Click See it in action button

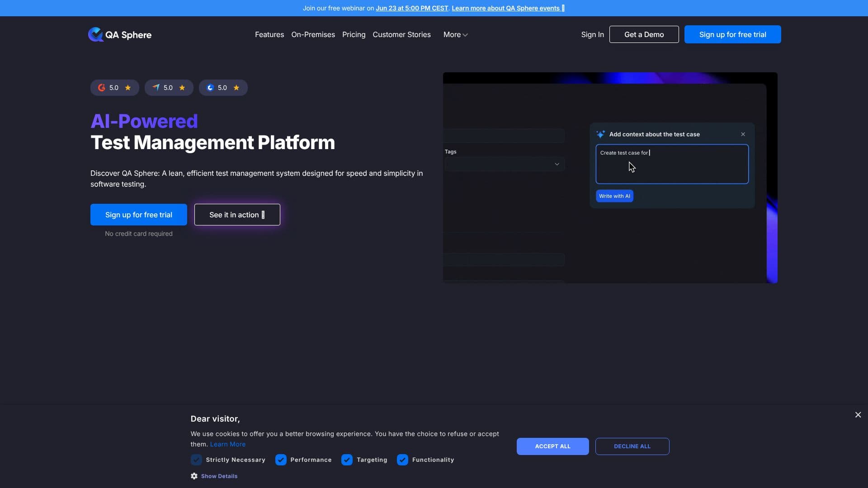(237, 215)
